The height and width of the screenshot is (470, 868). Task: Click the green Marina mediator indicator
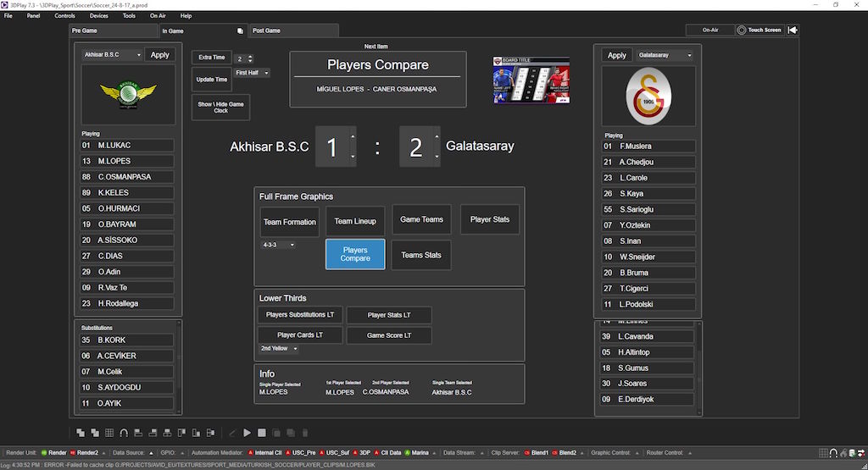click(x=417, y=452)
